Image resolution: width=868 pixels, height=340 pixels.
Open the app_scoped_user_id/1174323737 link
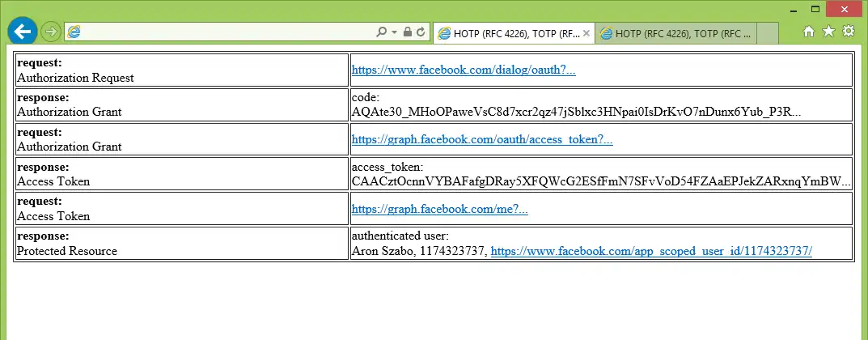[x=651, y=252]
